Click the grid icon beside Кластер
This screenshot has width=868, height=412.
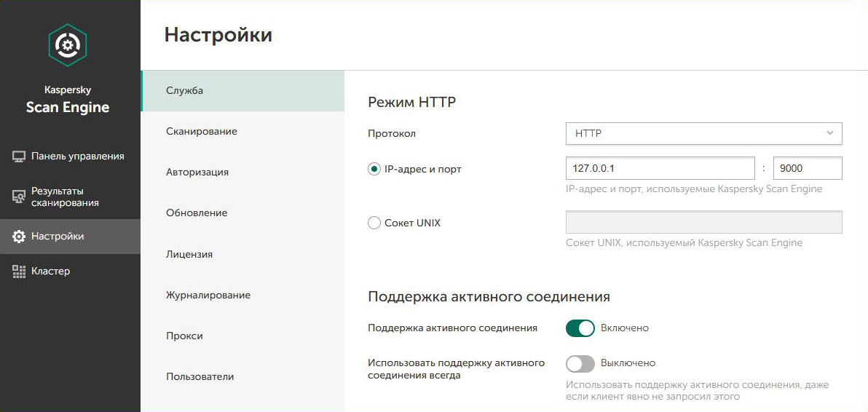(19, 272)
